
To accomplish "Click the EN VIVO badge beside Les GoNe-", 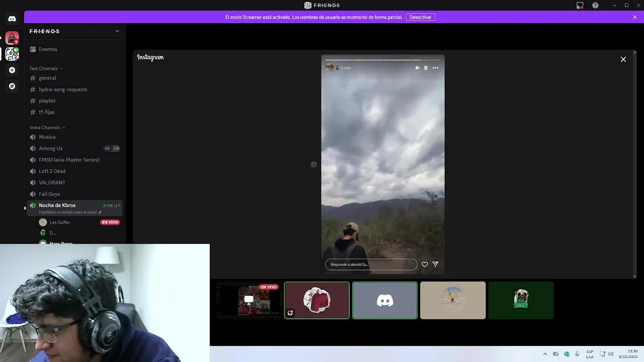I will pyautogui.click(x=110, y=222).
